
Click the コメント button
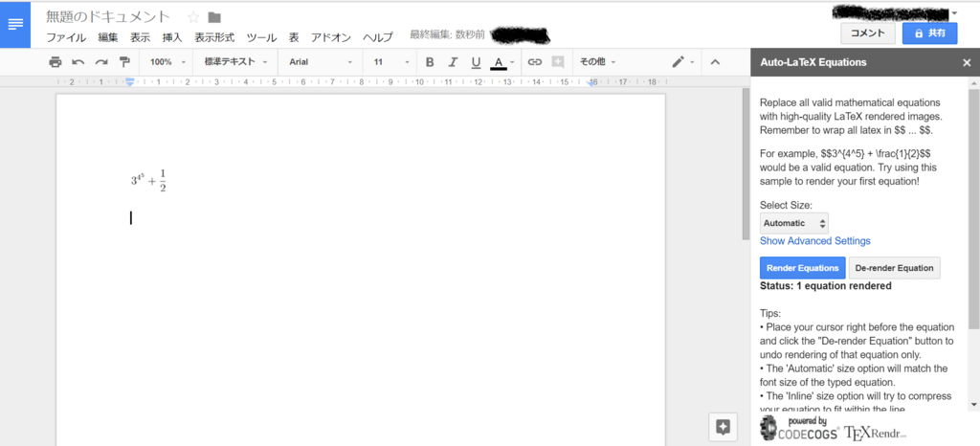(x=868, y=33)
